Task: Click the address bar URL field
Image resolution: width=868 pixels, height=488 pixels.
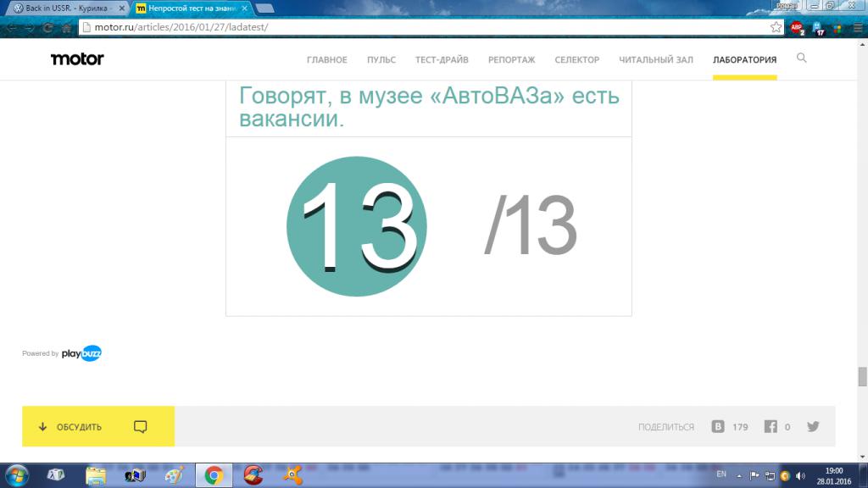Action: click(x=431, y=27)
